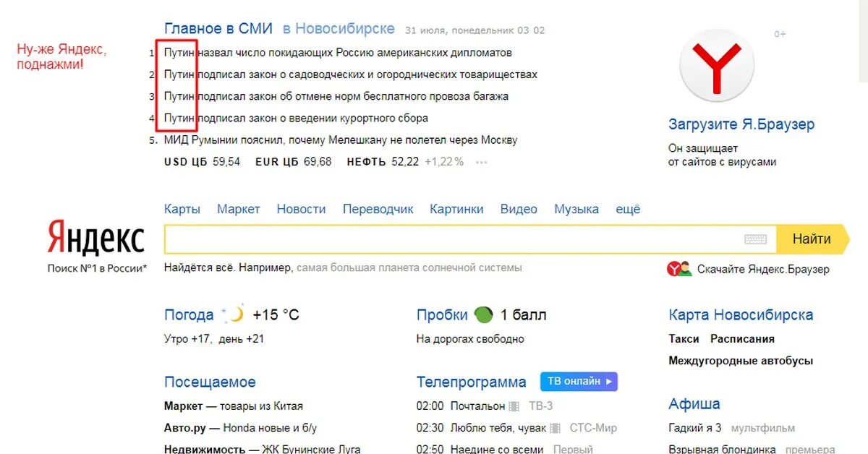The height and width of the screenshot is (454, 868).
Task: Open the Маркет service link
Action: tap(238, 209)
